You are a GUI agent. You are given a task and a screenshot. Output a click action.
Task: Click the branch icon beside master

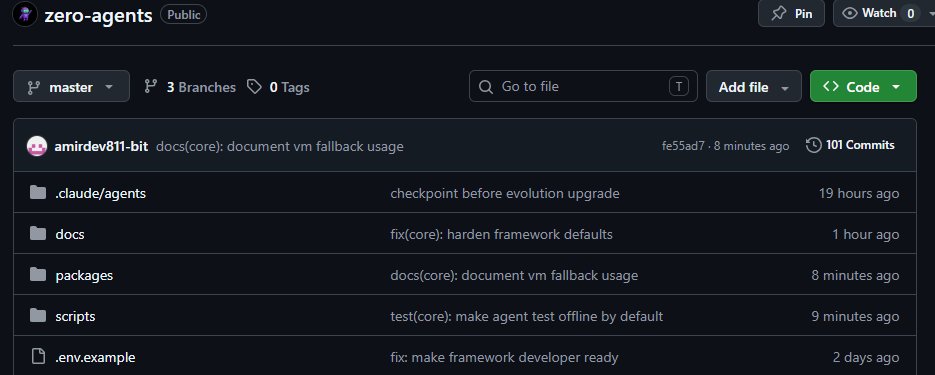point(33,87)
